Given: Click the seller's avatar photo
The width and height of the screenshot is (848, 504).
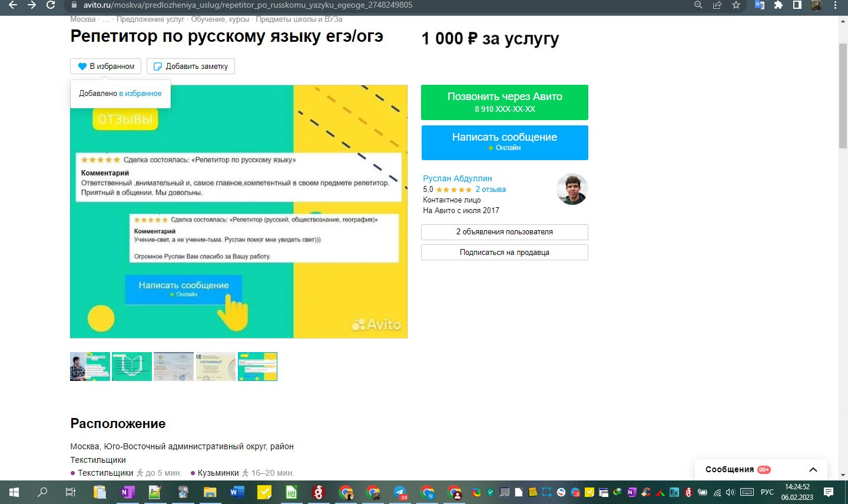Looking at the screenshot, I should click(572, 189).
